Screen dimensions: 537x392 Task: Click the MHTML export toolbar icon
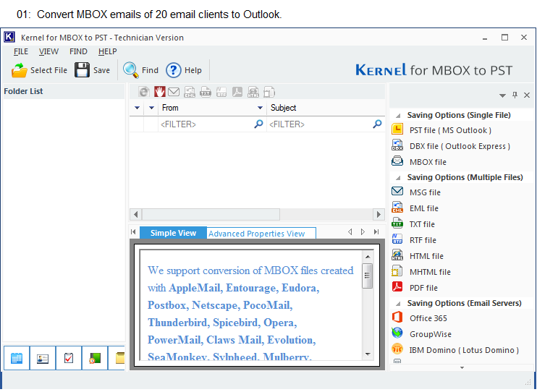click(x=268, y=92)
